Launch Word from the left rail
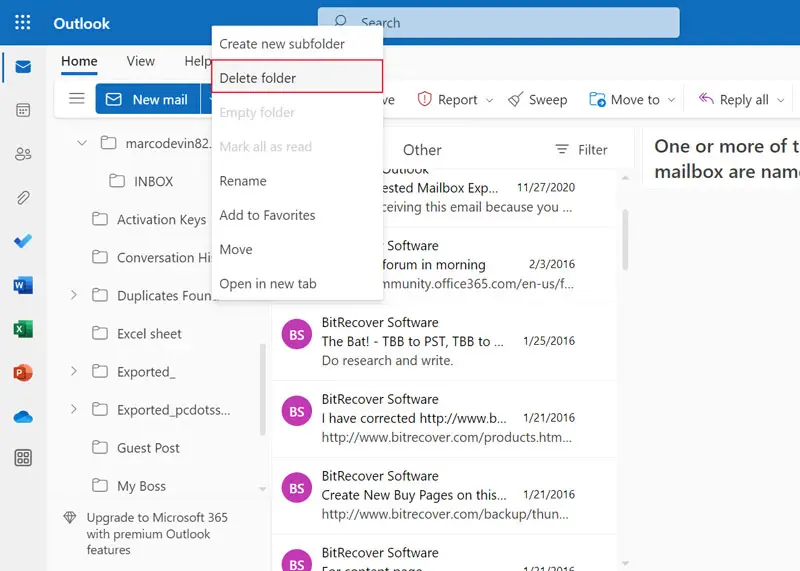Image resolution: width=800 pixels, height=571 pixels. pos(23,285)
